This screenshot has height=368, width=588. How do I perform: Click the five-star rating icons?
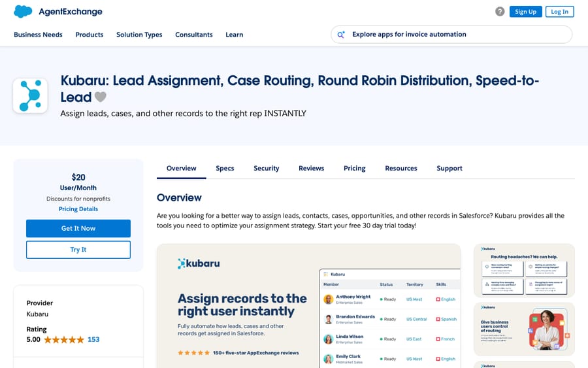coord(64,340)
